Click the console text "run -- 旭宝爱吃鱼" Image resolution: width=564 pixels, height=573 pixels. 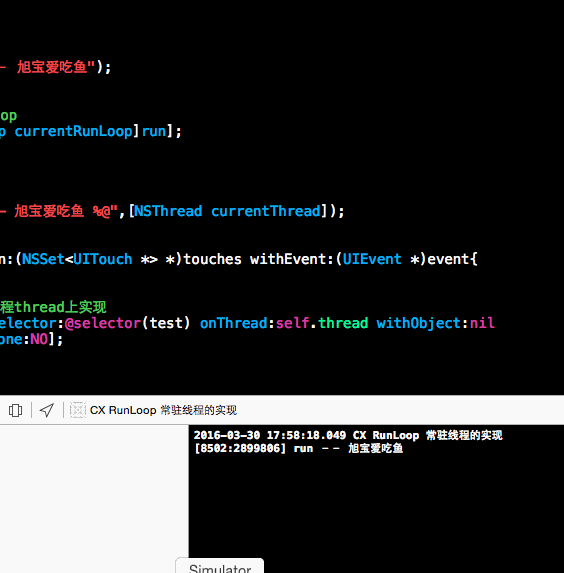[x=348, y=448]
